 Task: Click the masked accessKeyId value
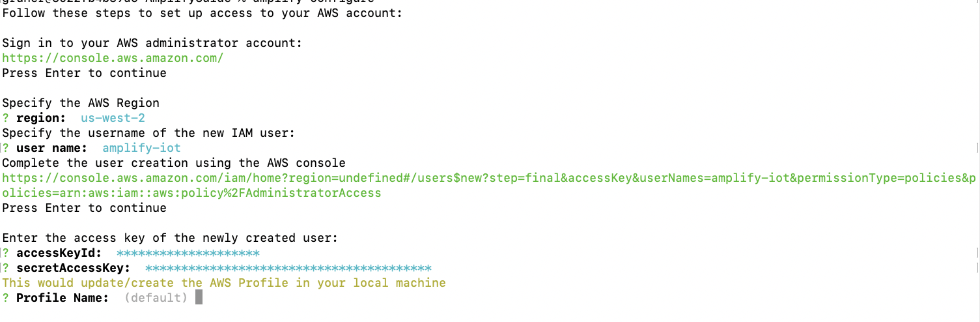tap(188, 253)
